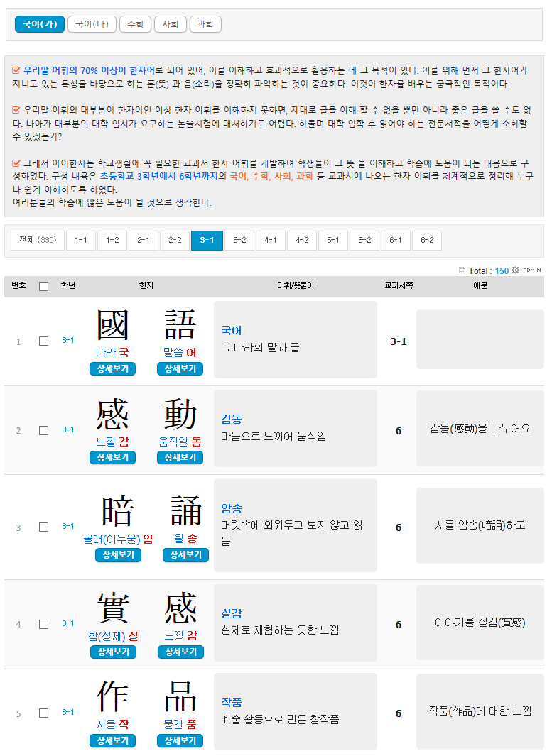Click the 3-1 grade link in row 4

click(x=68, y=623)
